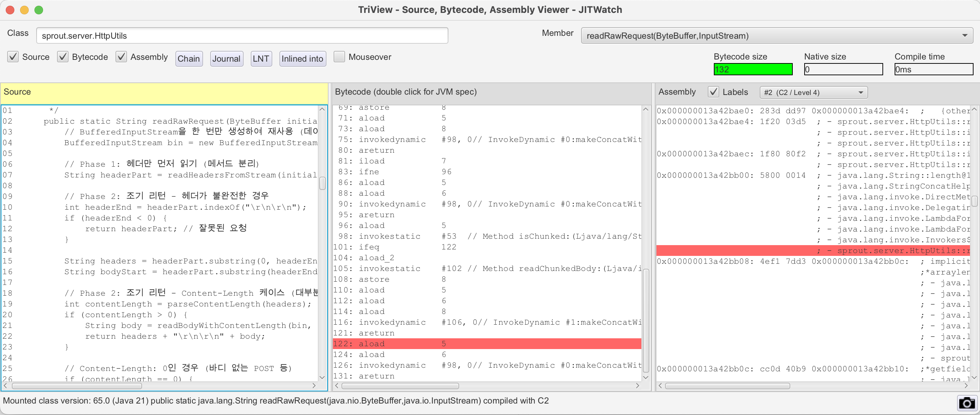This screenshot has width=980, height=415.
Task: Click assembly pane scroll-right arrow
Action: coord(966,386)
